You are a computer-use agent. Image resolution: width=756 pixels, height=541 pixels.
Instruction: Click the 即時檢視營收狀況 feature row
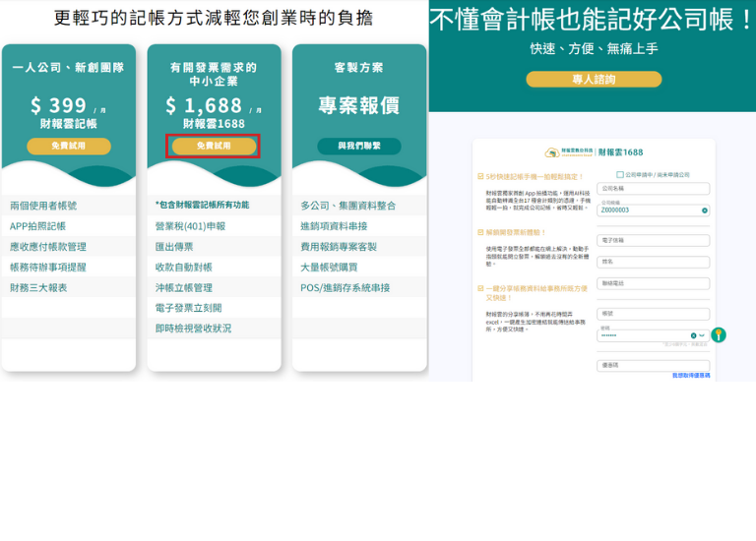(x=214, y=329)
